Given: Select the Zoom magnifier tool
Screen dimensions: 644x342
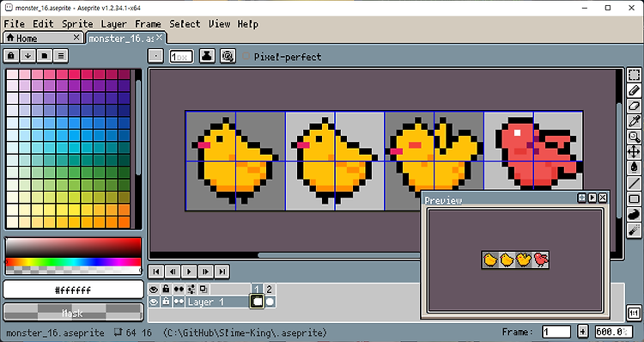Looking at the screenshot, I should (x=635, y=137).
